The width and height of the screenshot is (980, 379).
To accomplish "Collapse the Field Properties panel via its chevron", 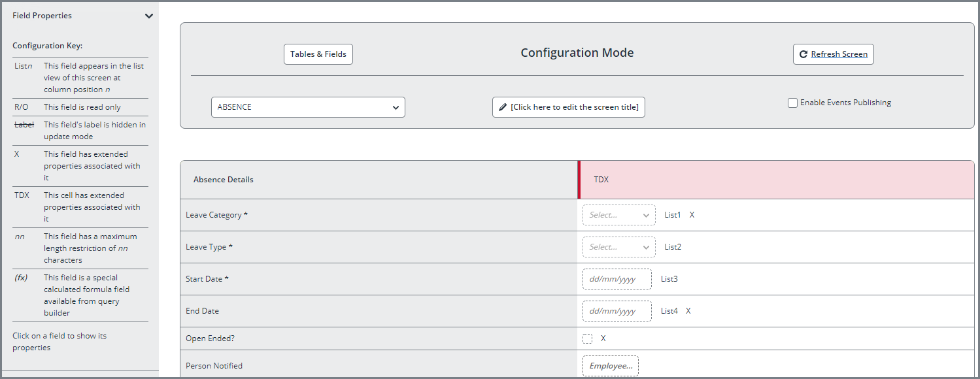I will pos(149,15).
